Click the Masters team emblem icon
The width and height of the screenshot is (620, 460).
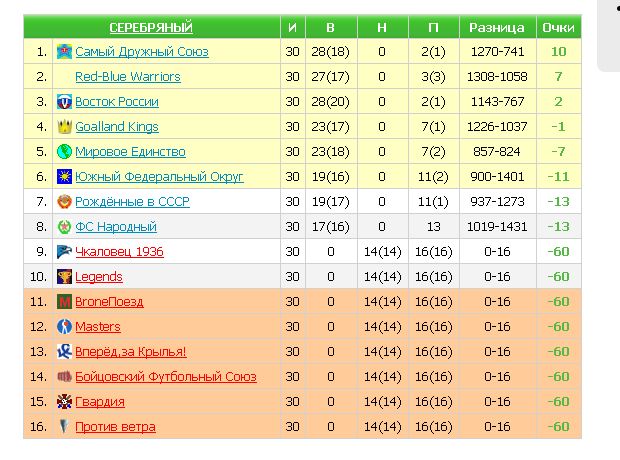[x=64, y=327]
